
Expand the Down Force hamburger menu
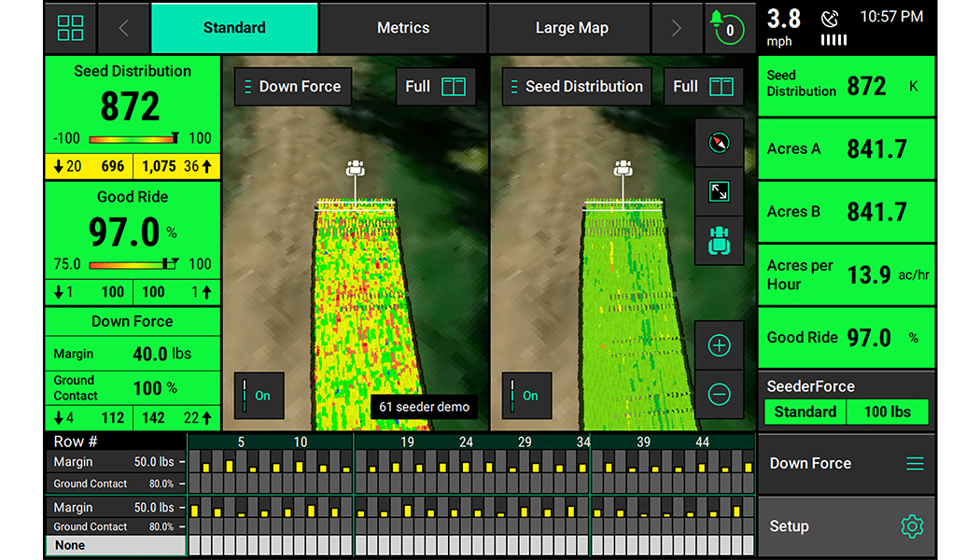tap(915, 464)
